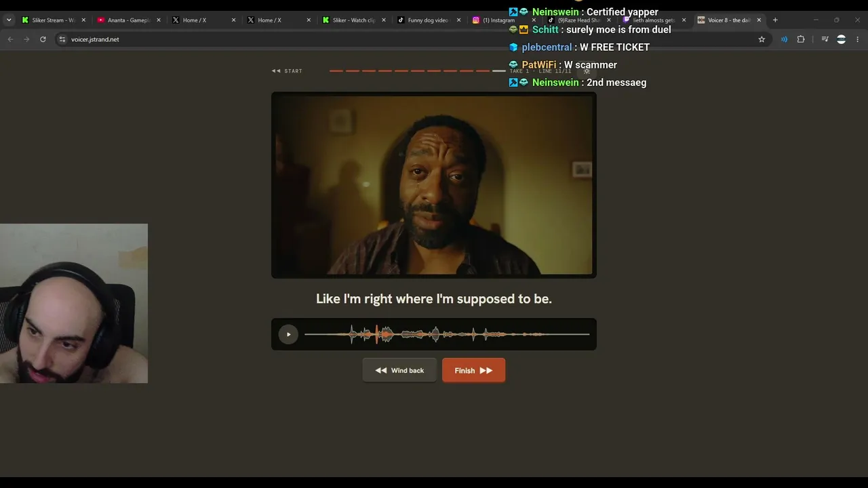Reload the voicer.jstrand.net page
Viewport: 868px width, 488px height.
click(43, 39)
